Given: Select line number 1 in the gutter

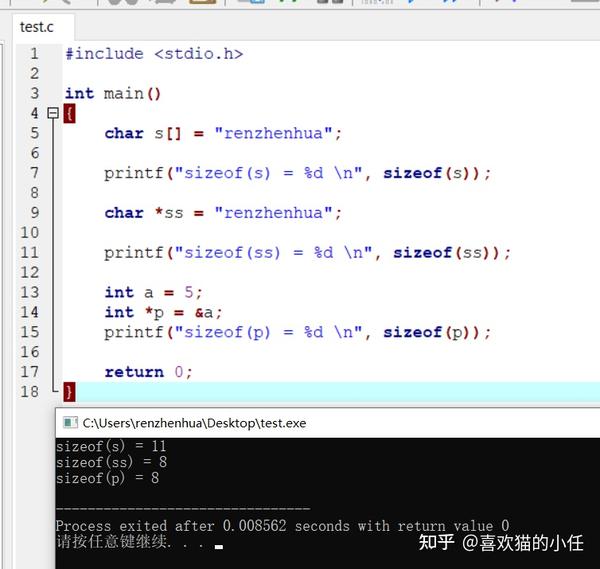Looking at the screenshot, I should [34, 54].
